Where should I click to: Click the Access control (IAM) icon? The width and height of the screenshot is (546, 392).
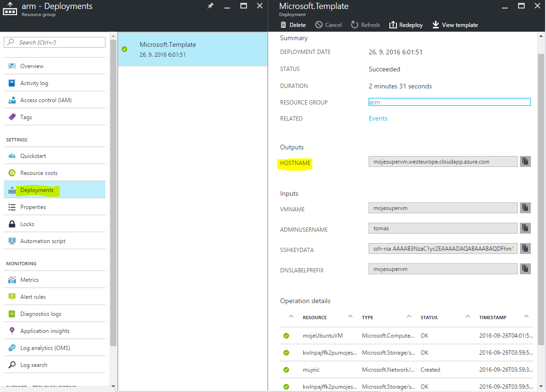12,100
